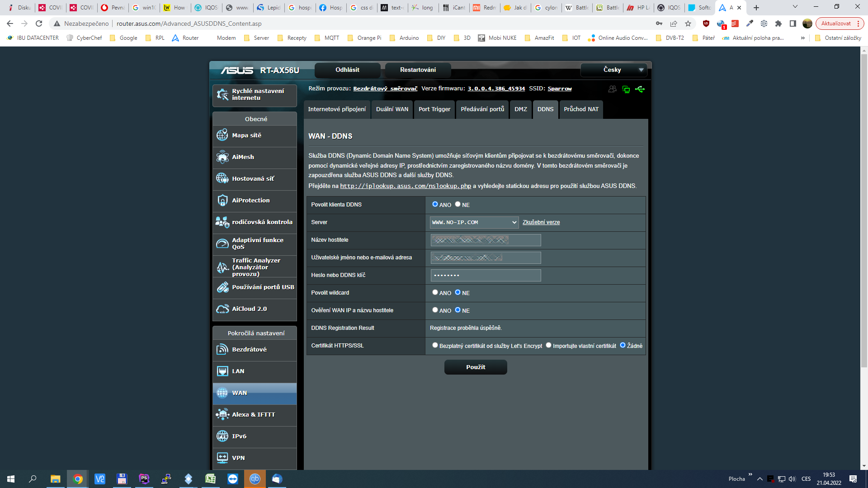Set Povolit klienta DDNS to ANO

pos(435,204)
